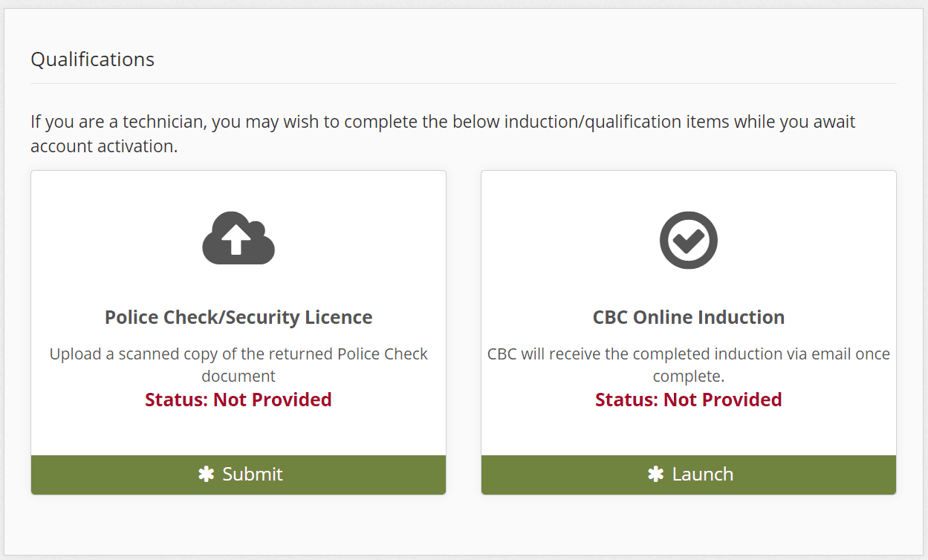Click Status: Not Provided on the Police Check card
Screen dimensions: 928x560
[x=238, y=399]
